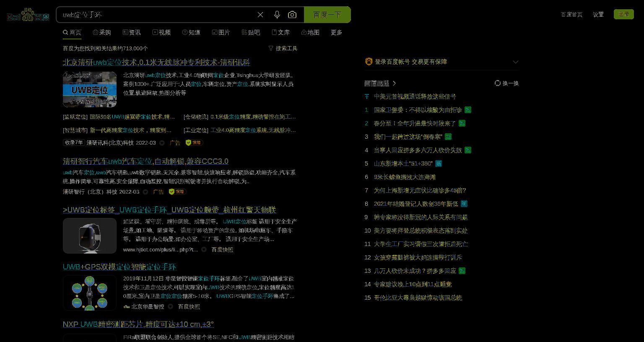Click the UWB定位 ad thumbnail image

[90, 89]
